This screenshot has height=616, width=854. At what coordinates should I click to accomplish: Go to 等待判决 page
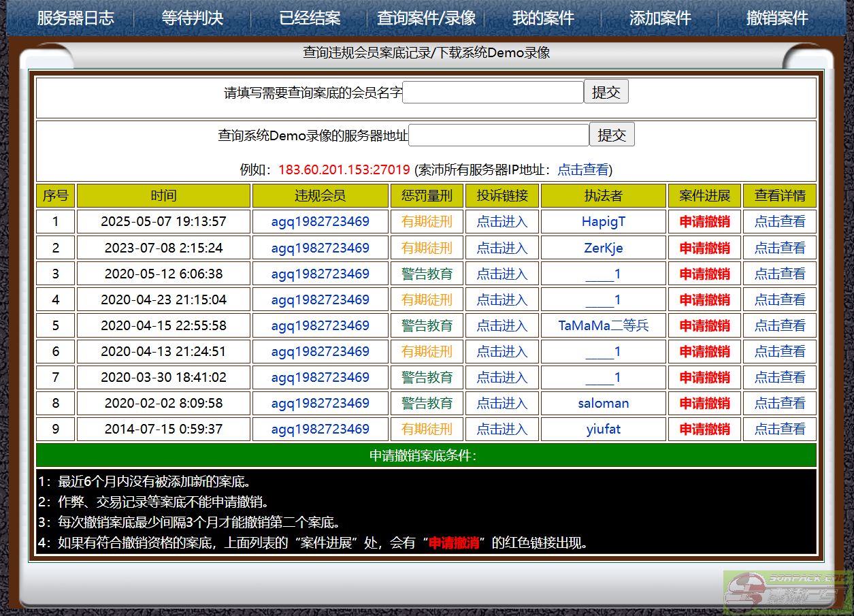[x=193, y=18]
